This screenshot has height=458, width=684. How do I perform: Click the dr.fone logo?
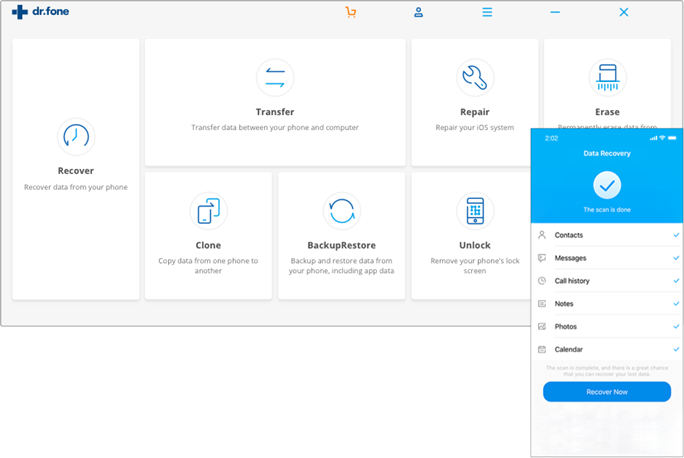[40, 12]
